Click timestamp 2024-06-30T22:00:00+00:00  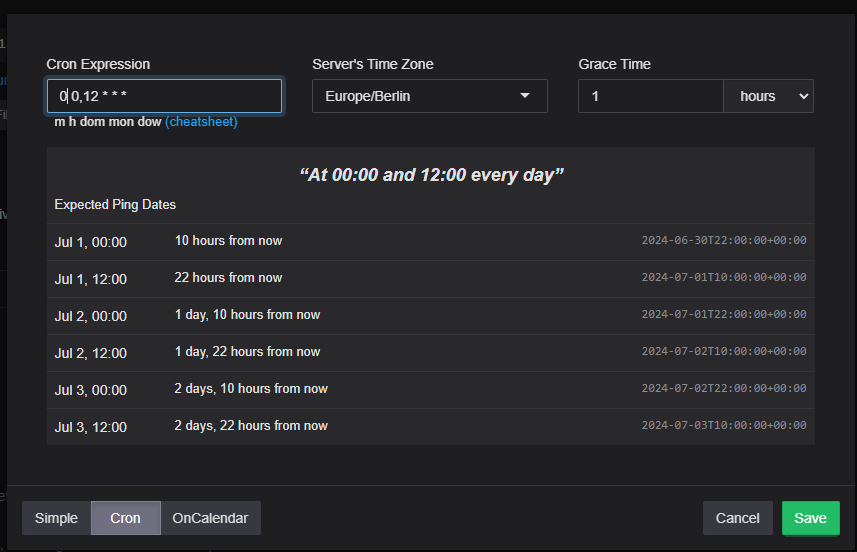724,240
